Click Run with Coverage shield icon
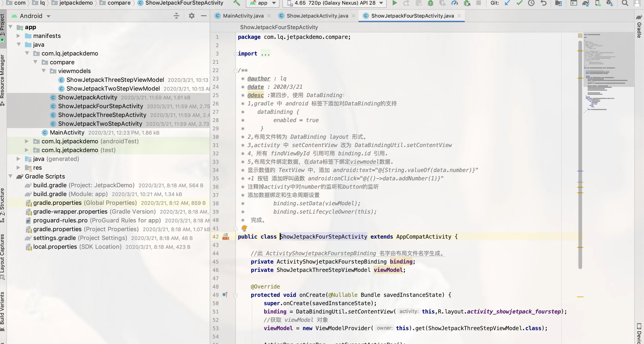This screenshot has height=344, width=644. [442, 3]
